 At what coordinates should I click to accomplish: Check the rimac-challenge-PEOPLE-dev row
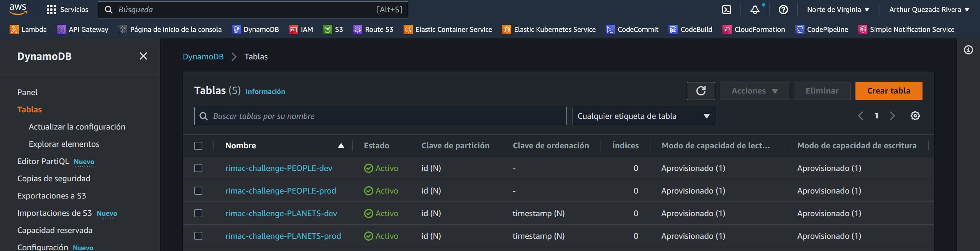point(198,168)
